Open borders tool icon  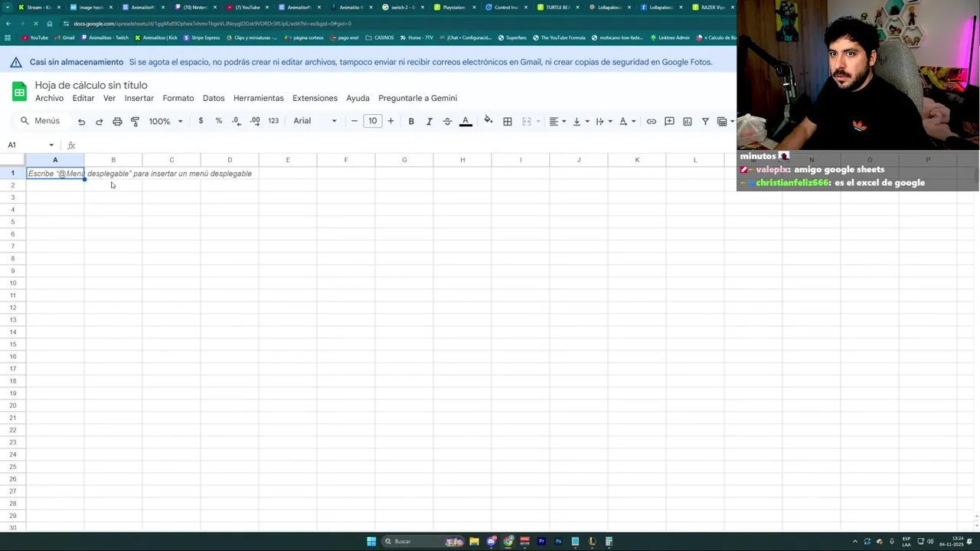(x=508, y=121)
